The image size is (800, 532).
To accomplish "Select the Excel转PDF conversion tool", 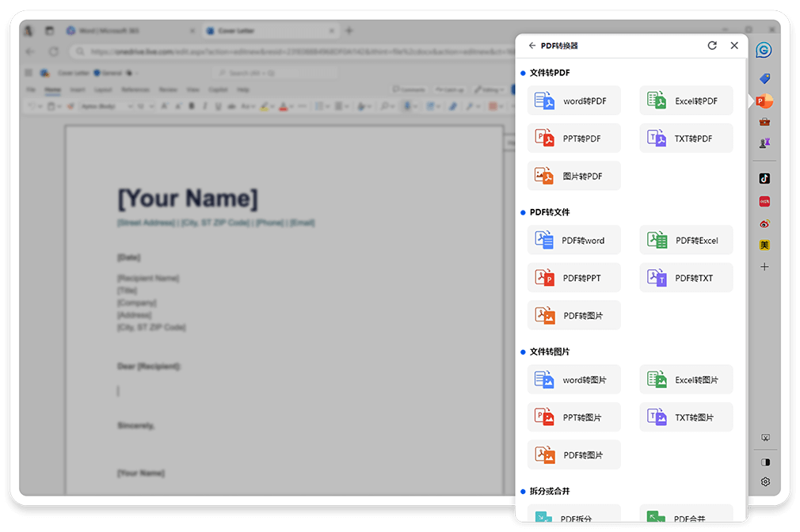I will (686, 101).
